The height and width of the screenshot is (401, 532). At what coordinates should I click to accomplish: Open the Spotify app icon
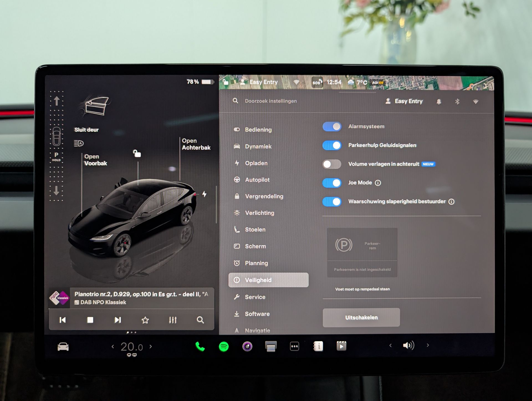point(224,346)
